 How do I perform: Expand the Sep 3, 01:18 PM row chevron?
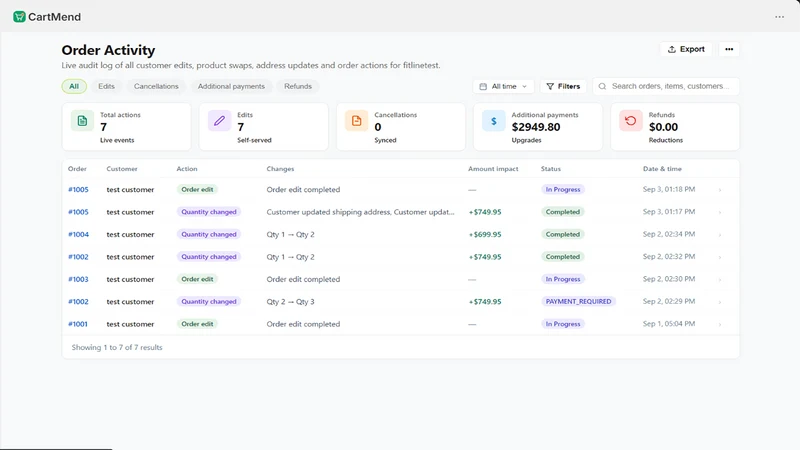720,190
